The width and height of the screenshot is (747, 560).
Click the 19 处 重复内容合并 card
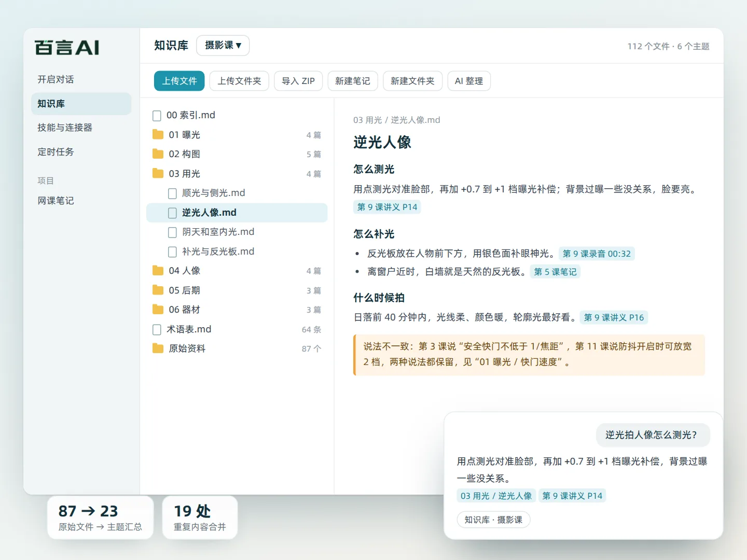coord(200,517)
